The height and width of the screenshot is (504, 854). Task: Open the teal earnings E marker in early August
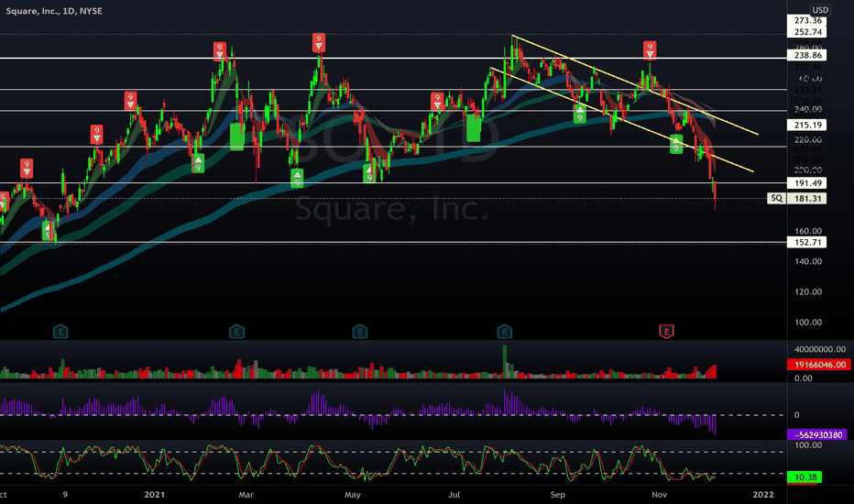(504, 331)
